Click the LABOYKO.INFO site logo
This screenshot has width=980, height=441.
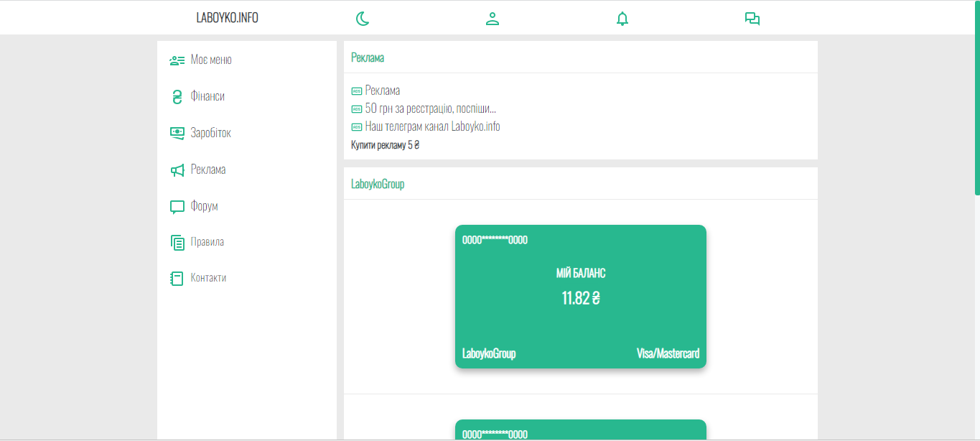click(x=227, y=18)
